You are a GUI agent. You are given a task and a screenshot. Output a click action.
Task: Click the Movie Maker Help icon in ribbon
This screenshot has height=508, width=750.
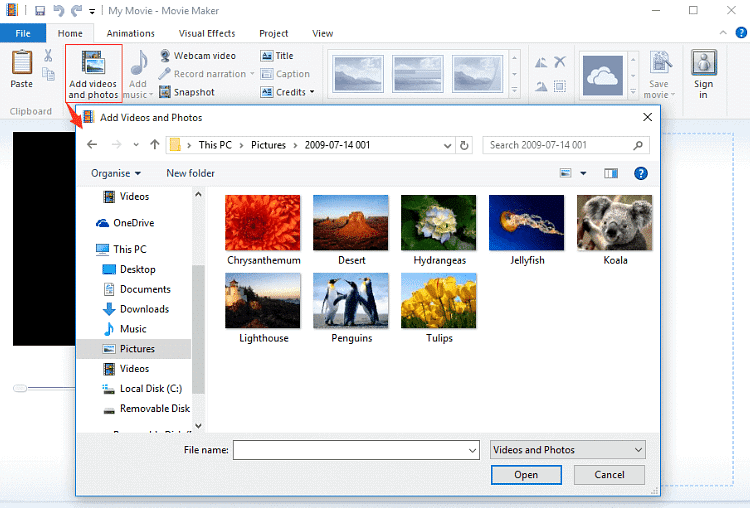(x=741, y=33)
